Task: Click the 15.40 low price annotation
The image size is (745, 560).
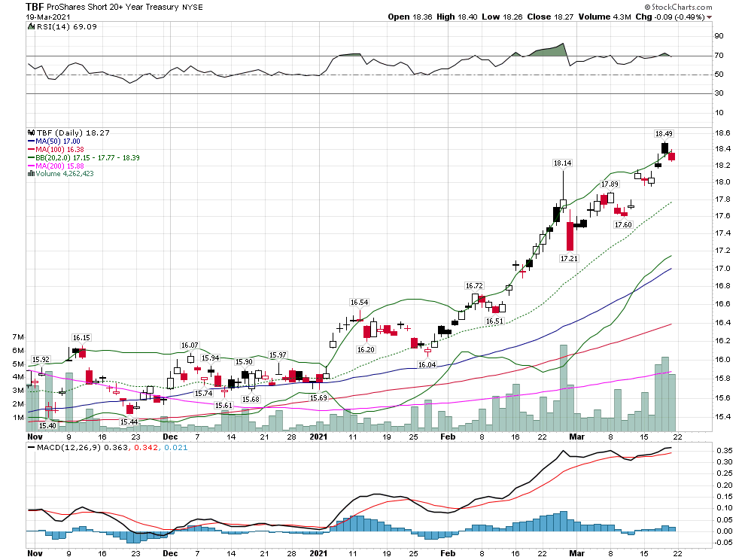Action: click(47, 425)
